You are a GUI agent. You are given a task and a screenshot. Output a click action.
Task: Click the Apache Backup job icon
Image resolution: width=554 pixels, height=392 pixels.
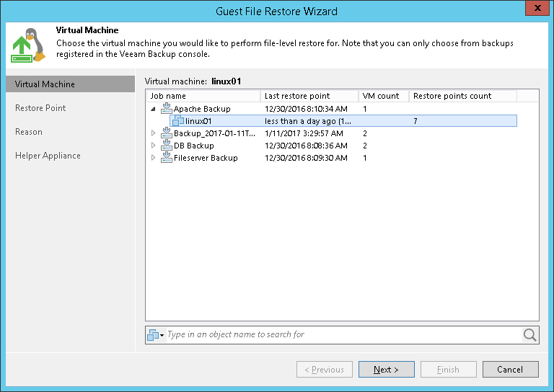tap(167, 109)
